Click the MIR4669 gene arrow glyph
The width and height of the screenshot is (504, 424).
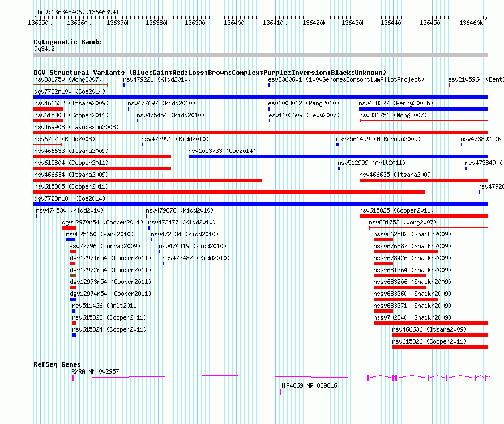(281, 392)
